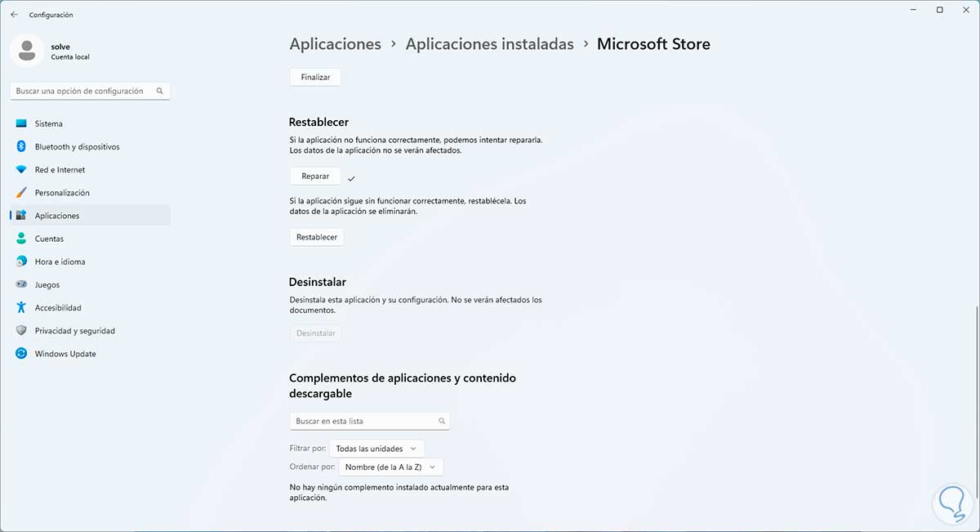Image resolution: width=980 pixels, height=532 pixels.
Task: Select the Bluetooth y dispositivos icon
Action: click(x=21, y=146)
